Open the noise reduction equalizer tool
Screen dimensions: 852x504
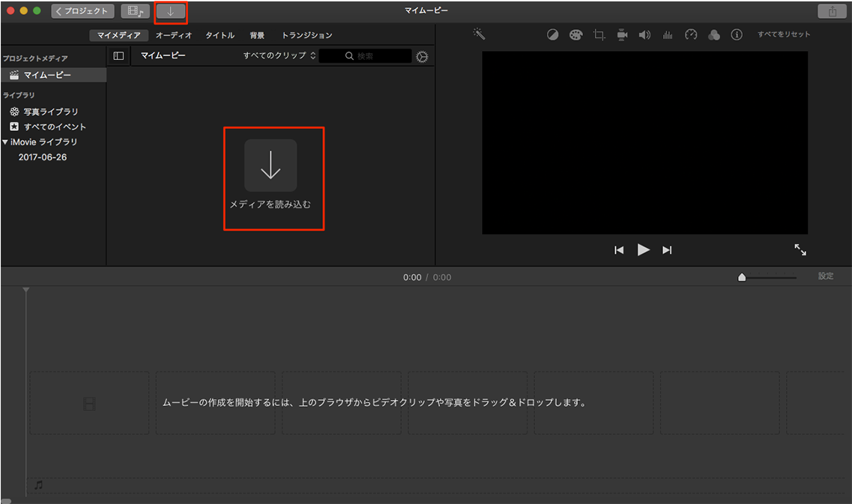pyautogui.click(x=668, y=34)
